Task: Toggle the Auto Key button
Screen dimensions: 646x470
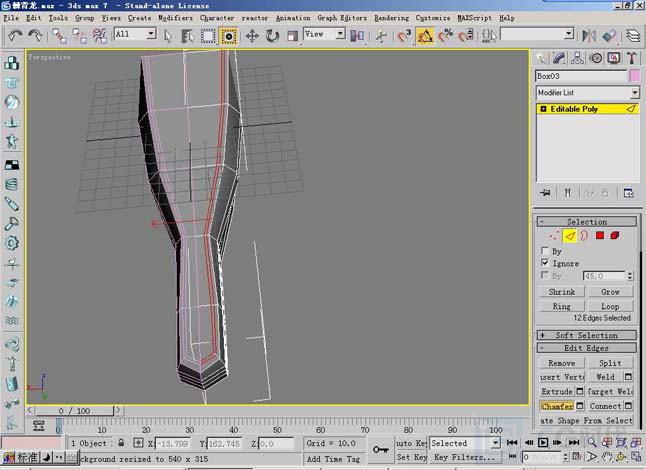Action: coord(411,443)
